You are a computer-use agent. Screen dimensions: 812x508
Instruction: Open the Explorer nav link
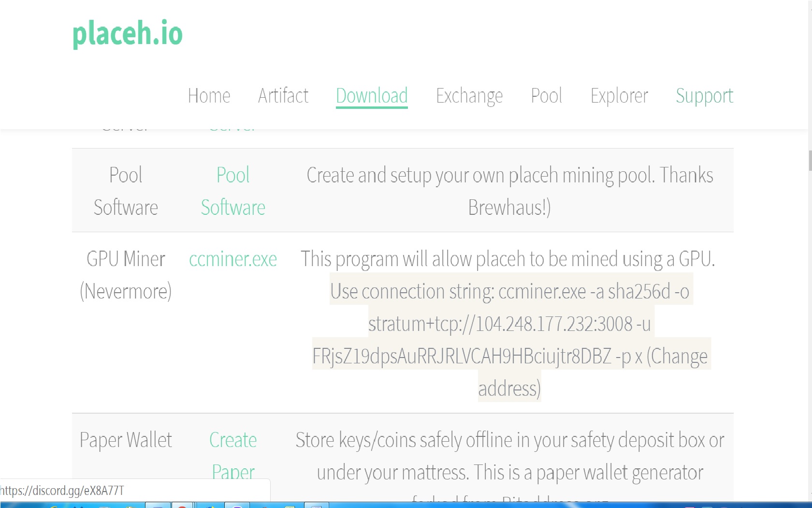[619, 96]
